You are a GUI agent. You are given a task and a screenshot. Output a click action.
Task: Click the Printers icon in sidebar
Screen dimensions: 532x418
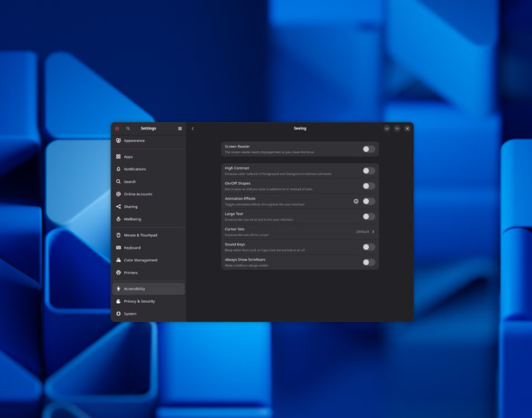coord(118,272)
